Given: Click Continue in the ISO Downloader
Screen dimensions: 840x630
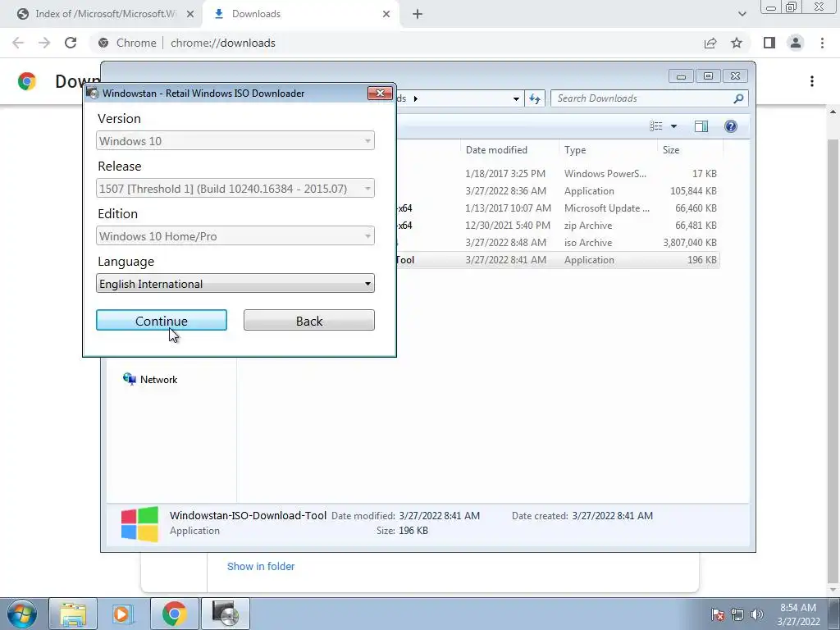Looking at the screenshot, I should (162, 321).
